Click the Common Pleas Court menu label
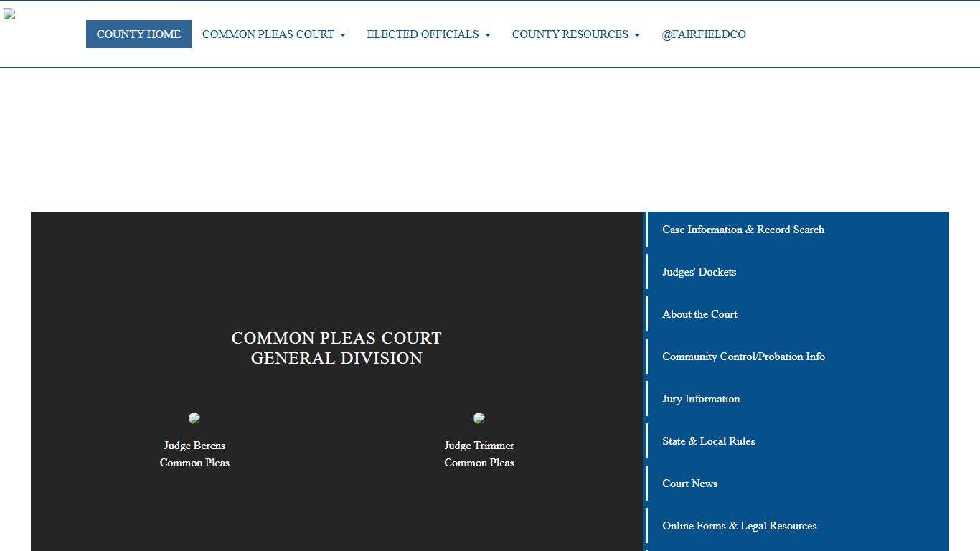The height and width of the screenshot is (551, 980). pos(268,34)
